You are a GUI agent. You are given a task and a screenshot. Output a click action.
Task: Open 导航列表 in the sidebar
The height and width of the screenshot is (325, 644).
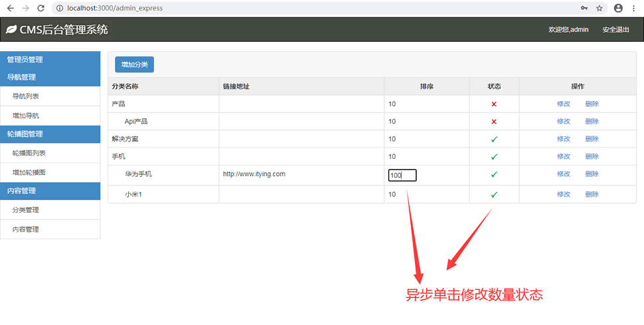50,96
